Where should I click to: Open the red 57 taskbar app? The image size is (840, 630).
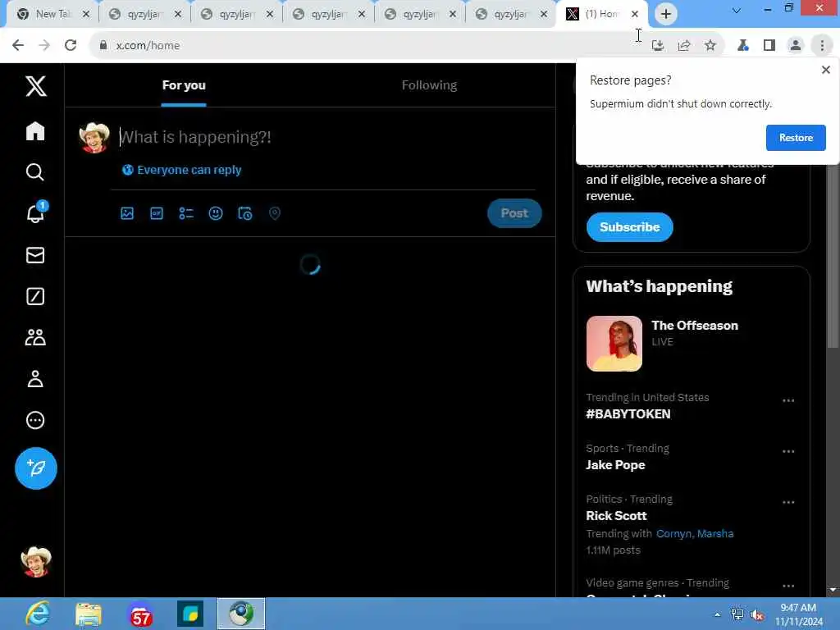[140, 615]
